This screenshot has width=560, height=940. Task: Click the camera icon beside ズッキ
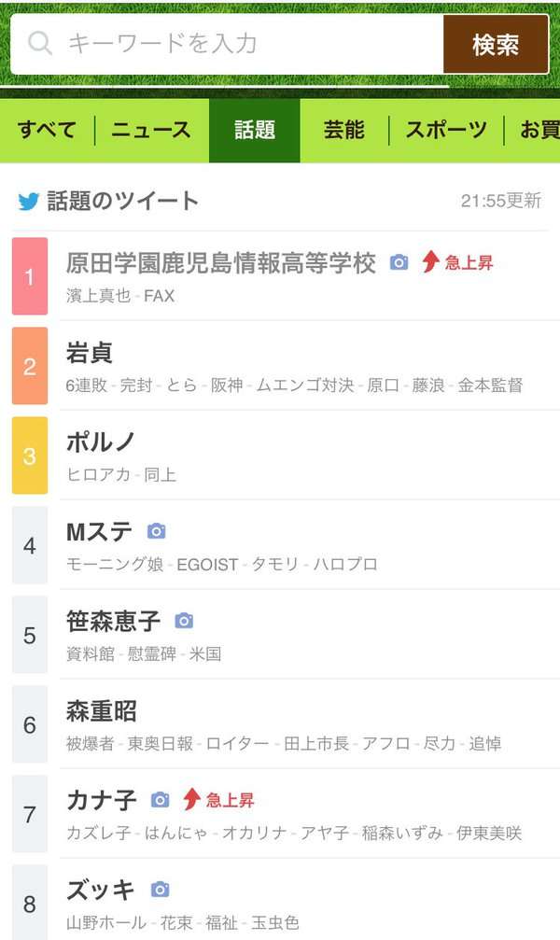tap(160, 889)
